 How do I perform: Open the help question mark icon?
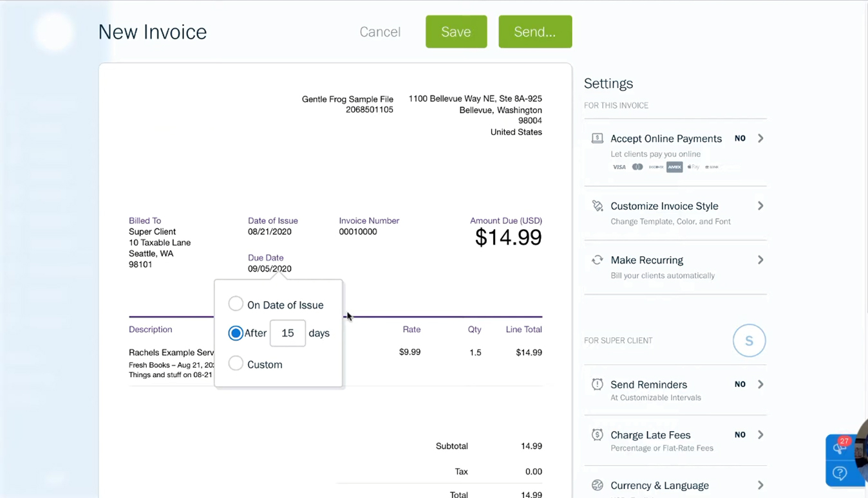(840, 474)
